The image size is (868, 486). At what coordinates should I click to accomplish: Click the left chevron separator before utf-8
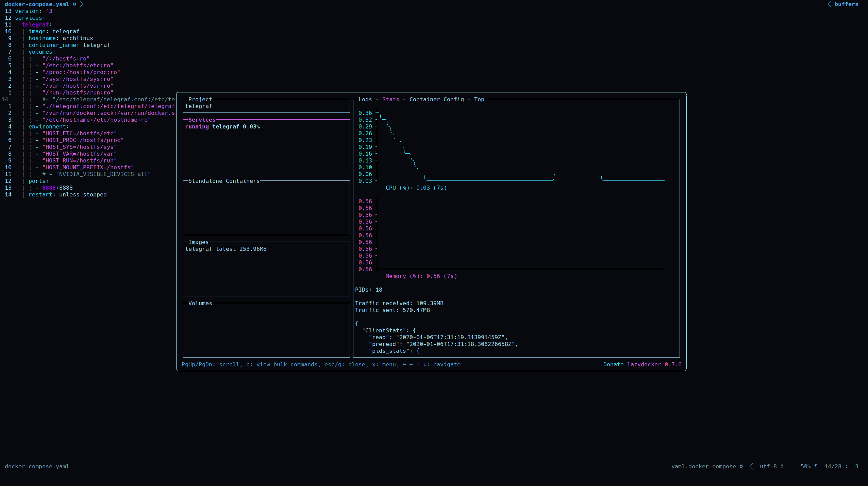pyautogui.click(x=751, y=466)
